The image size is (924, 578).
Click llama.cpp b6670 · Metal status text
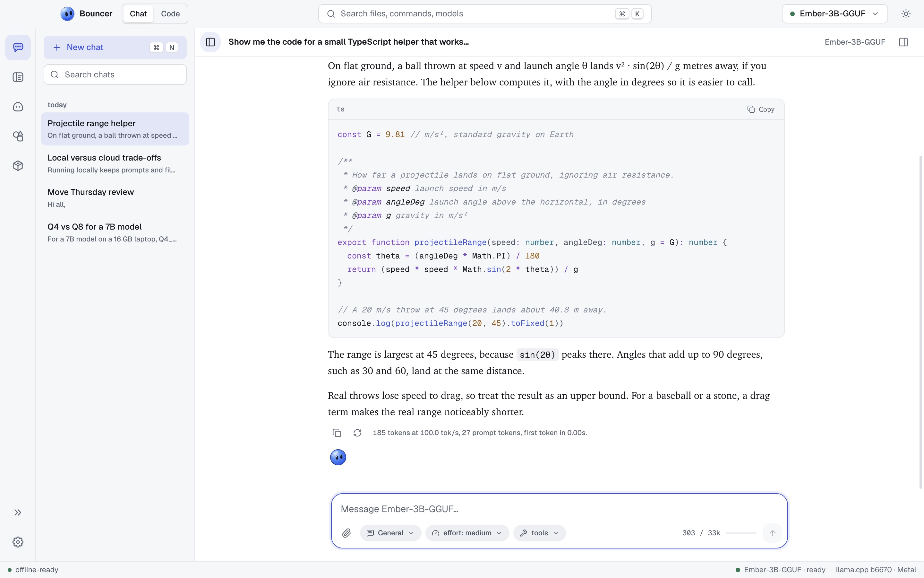tap(876, 570)
